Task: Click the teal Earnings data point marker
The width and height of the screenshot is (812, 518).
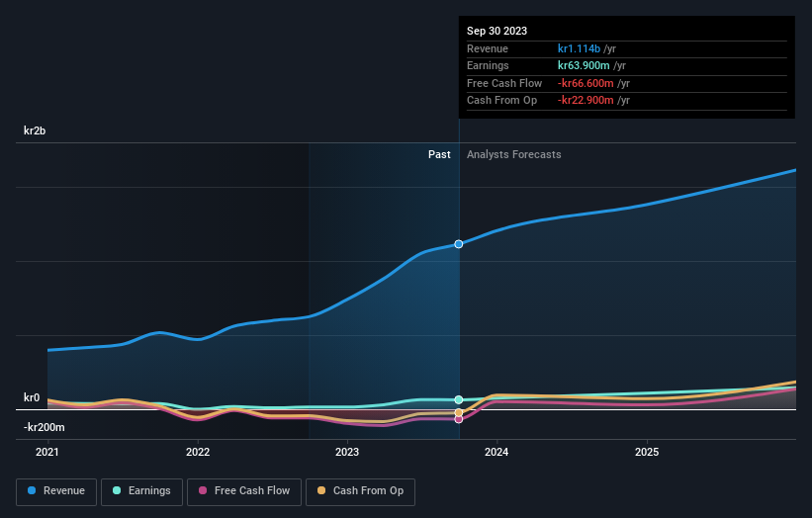Action: pos(459,399)
